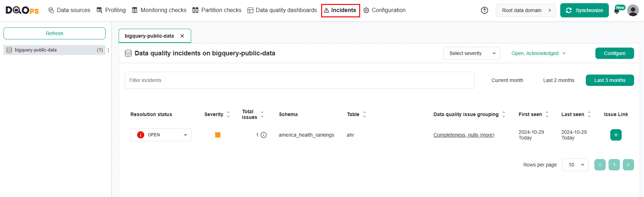Click the Refresh button
Image resolution: width=644 pixels, height=197 pixels.
pyautogui.click(x=54, y=33)
